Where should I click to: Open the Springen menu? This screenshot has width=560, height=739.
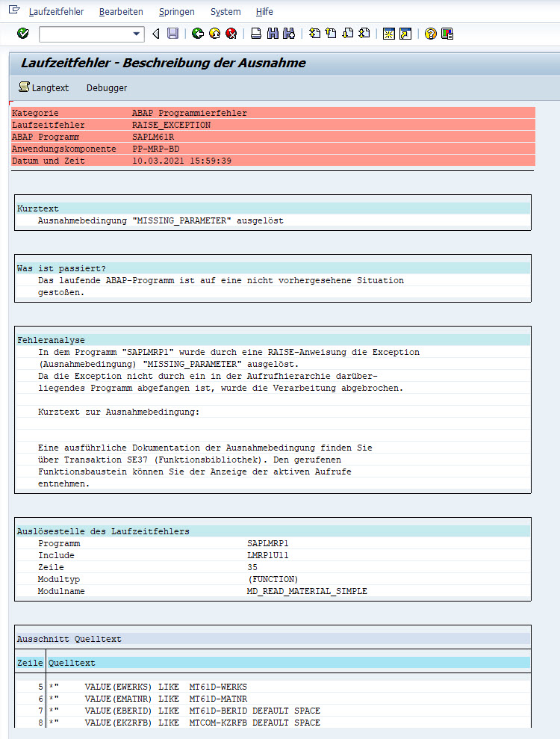tap(176, 12)
